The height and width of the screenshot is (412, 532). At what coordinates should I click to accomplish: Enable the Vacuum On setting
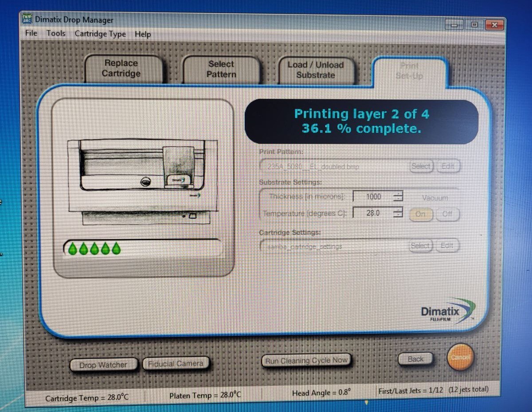point(420,214)
